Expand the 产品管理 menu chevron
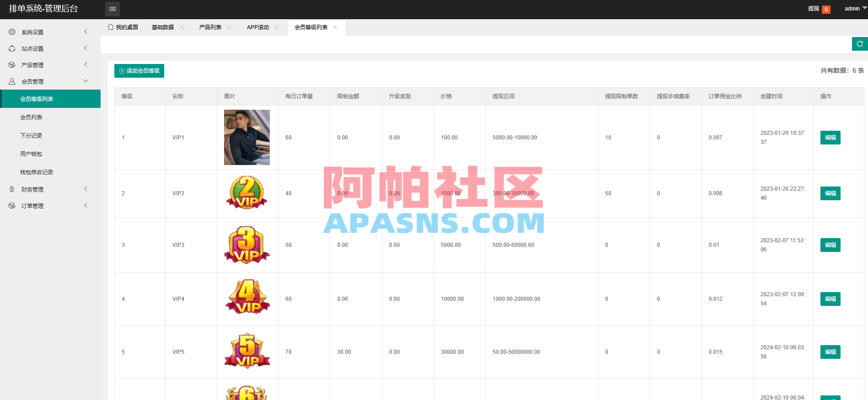Viewport: 868px width, 400px height. coord(86,64)
